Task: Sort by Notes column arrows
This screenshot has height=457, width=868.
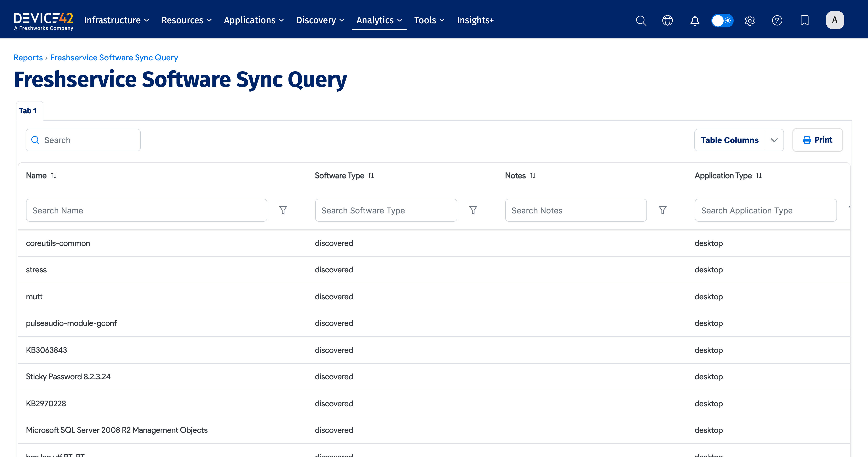Action: pyautogui.click(x=533, y=175)
